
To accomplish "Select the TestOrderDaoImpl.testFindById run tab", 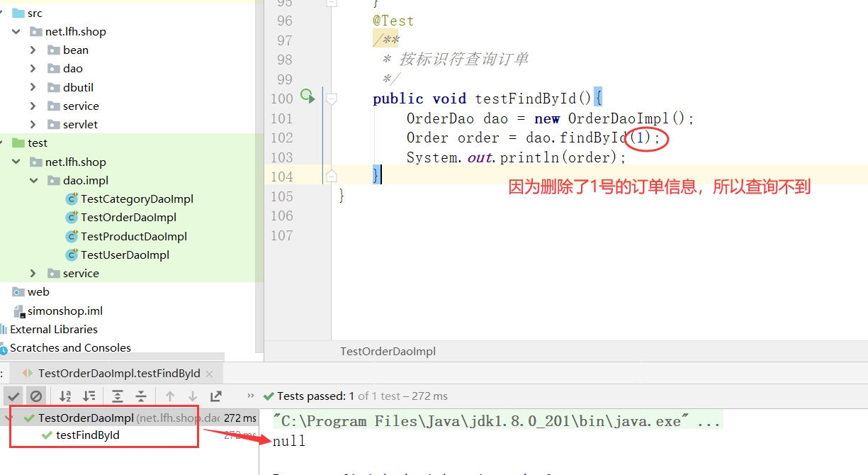I will click(x=119, y=373).
